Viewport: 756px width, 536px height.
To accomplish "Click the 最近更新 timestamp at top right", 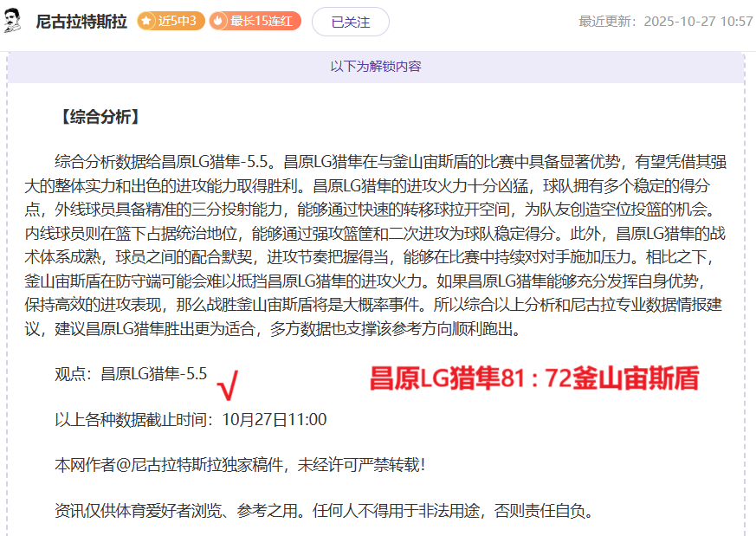I will point(665,22).
